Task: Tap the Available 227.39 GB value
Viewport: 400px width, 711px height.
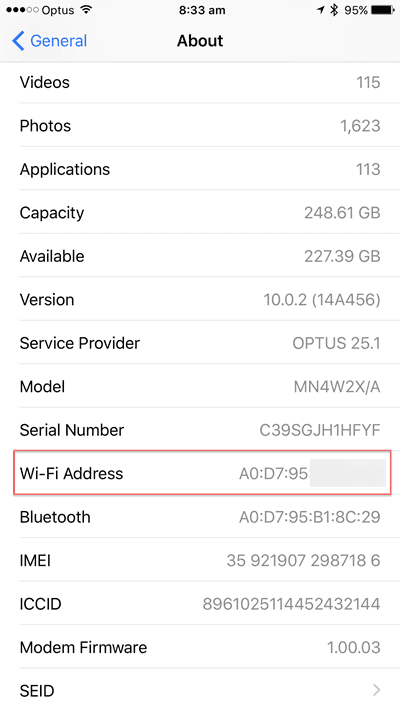Action: pos(342,256)
